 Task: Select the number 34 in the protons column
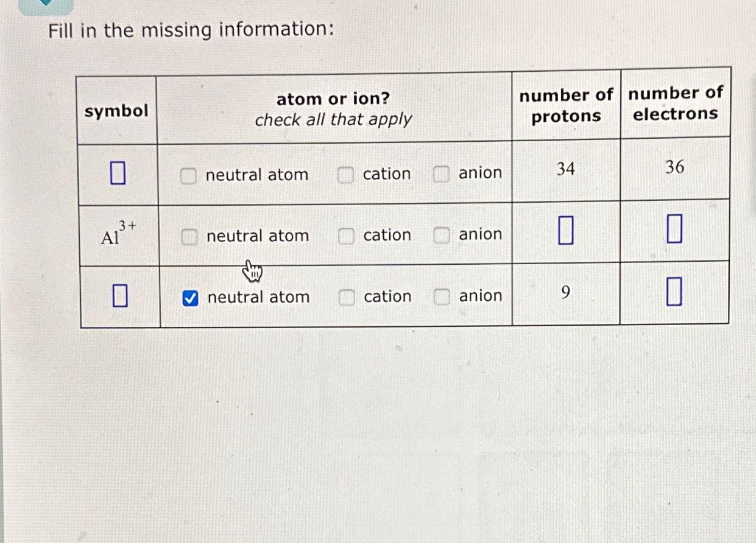tap(565, 170)
